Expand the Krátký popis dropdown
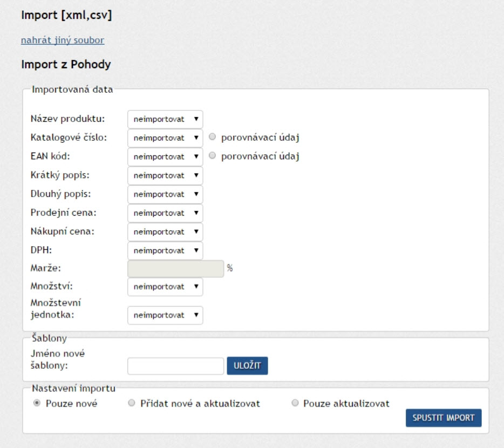 (x=165, y=176)
